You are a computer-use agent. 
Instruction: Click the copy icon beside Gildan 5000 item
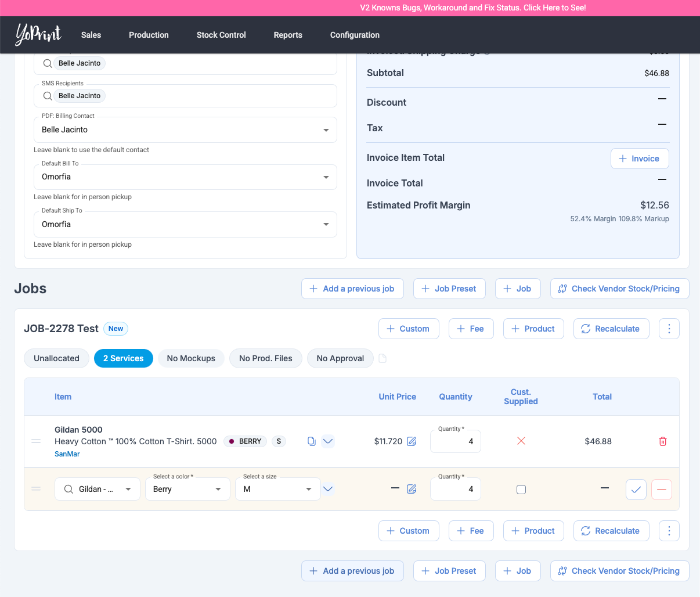(311, 441)
